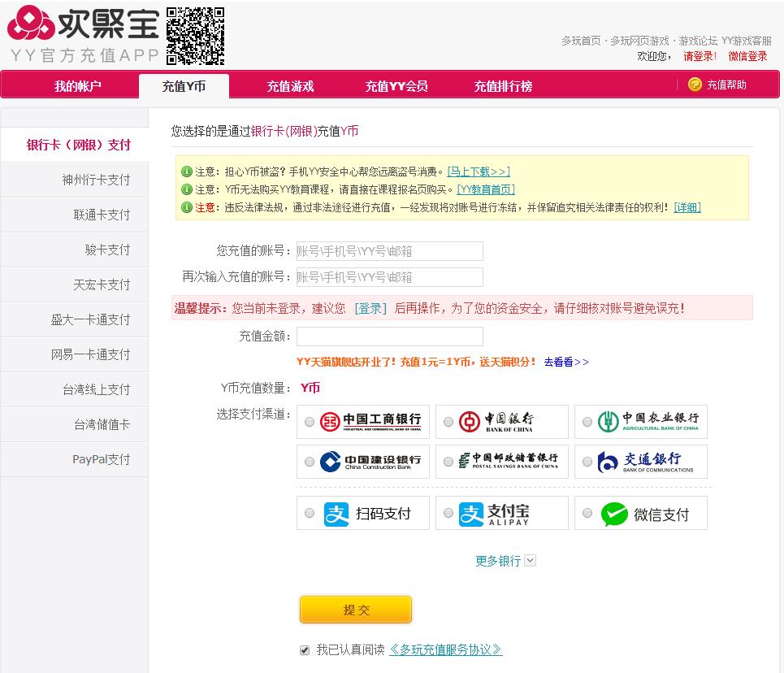Viewport: 784px width, 673px height.
Task: Select 银行卡（网银）支付 in the sidebar
Action: click(75, 145)
